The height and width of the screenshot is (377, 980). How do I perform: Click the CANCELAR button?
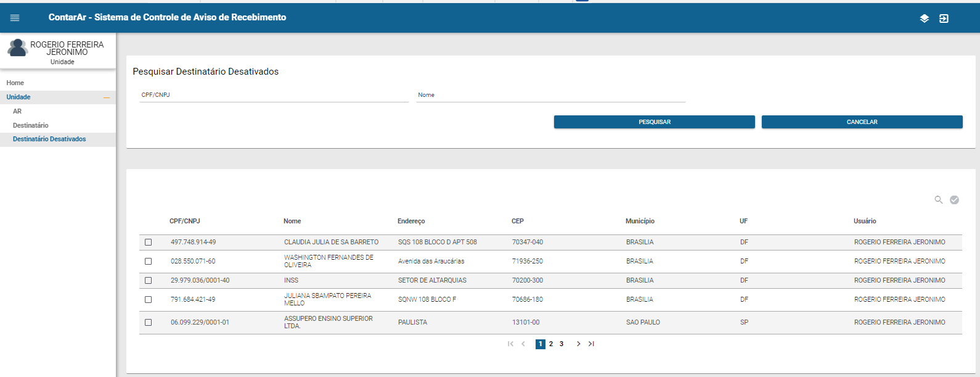(862, 122)
